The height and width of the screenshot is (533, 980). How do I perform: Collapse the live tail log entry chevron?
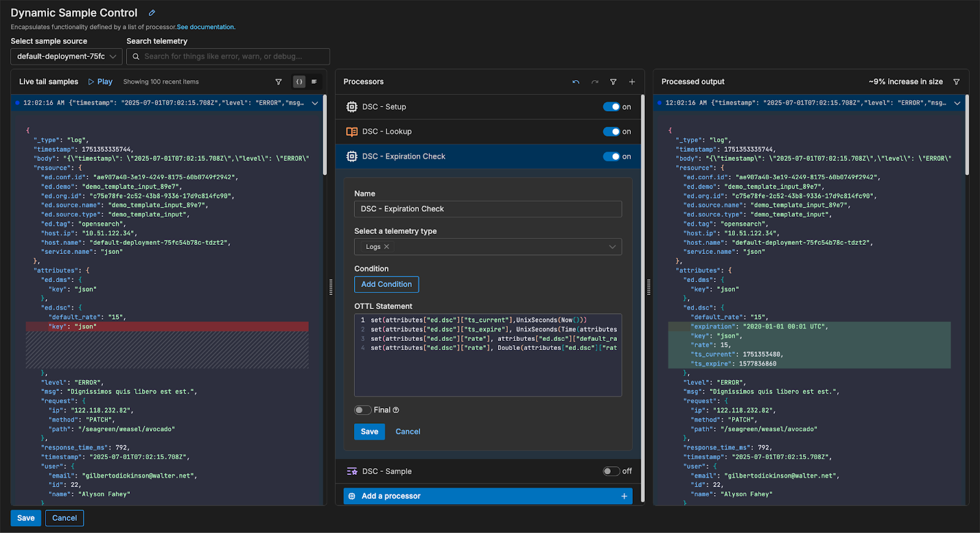pos(315,103)
